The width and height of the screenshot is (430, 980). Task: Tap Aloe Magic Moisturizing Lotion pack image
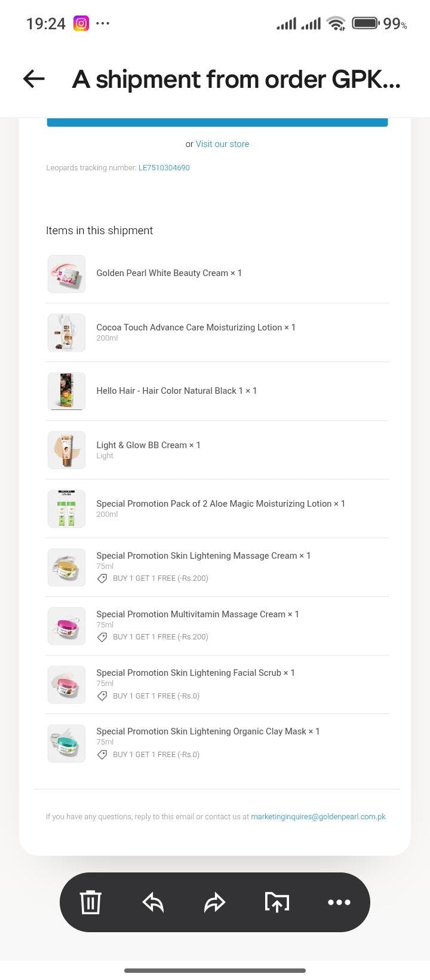pos(66,508)
